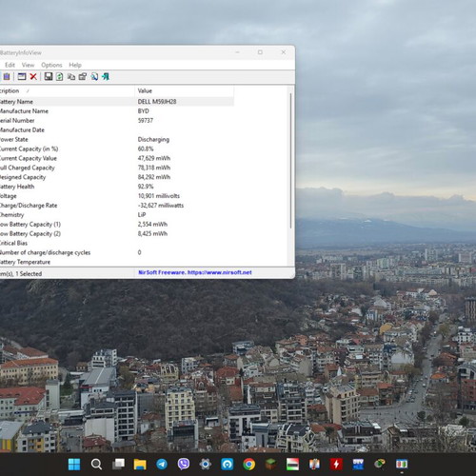Click the 10,901 millivolts value
This screenshot has width=476, height=476.
pos(159,196)
